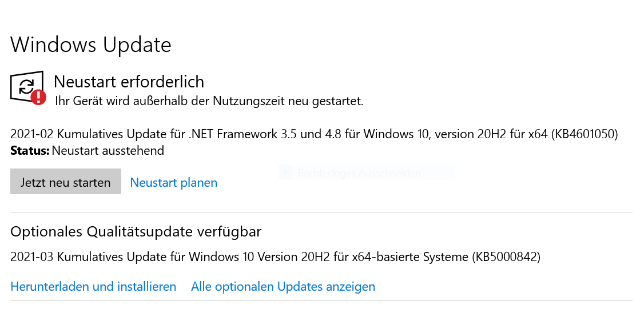This screenshot has height=321, width=644.
Task: Select the "Neustart erforderlich" heading
Action: tap(129, 82)
